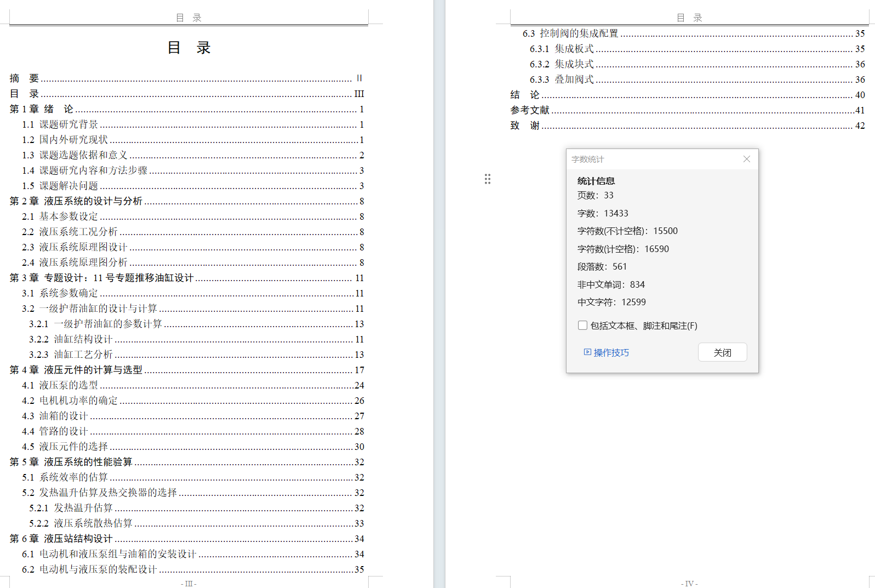Click the 摘 要 contents entry
Viewport: 875px width, 588px height.
coord(187,78)
